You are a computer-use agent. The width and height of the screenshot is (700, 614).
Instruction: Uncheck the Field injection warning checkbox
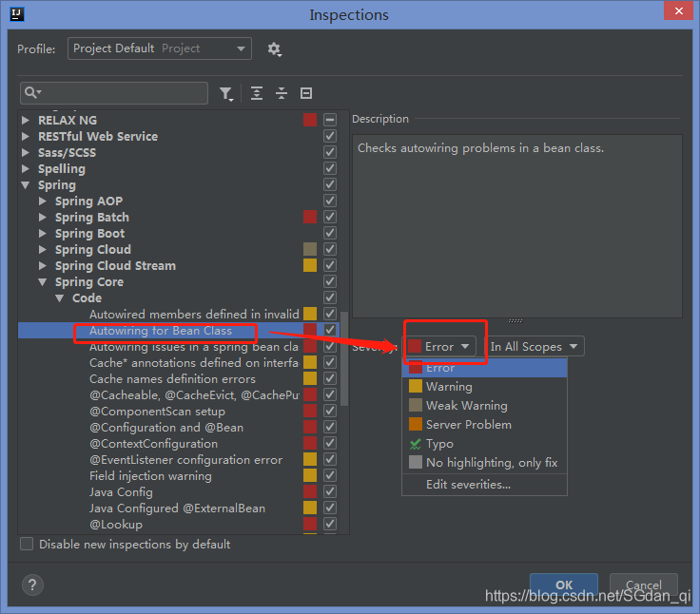[330, 475]
